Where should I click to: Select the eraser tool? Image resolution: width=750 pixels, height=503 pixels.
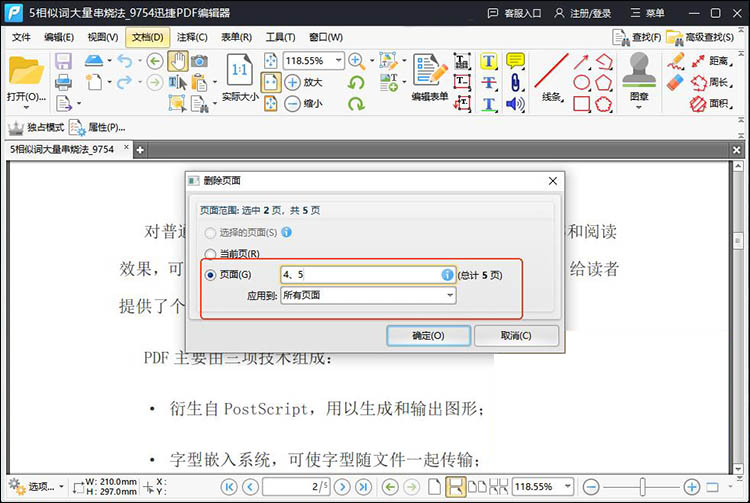676,82
